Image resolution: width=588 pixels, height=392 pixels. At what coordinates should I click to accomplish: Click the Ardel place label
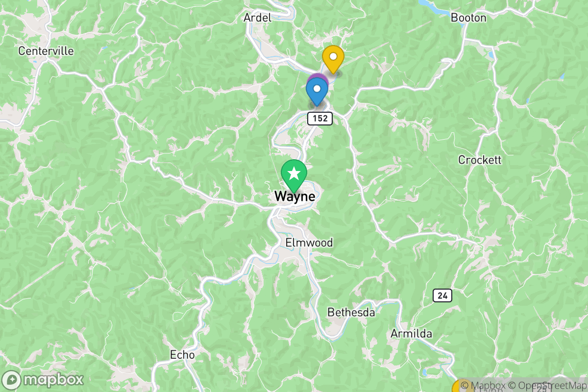[257, 18]
